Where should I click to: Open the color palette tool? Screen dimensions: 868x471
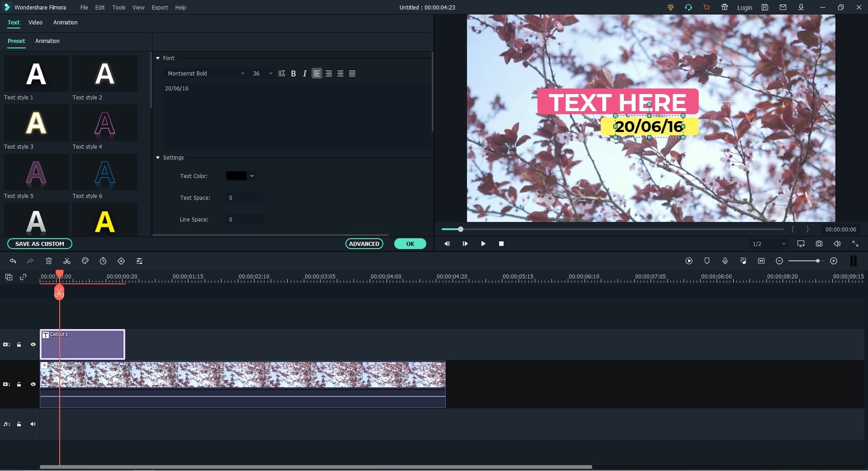pyautogui.click(x=85, y=261)
